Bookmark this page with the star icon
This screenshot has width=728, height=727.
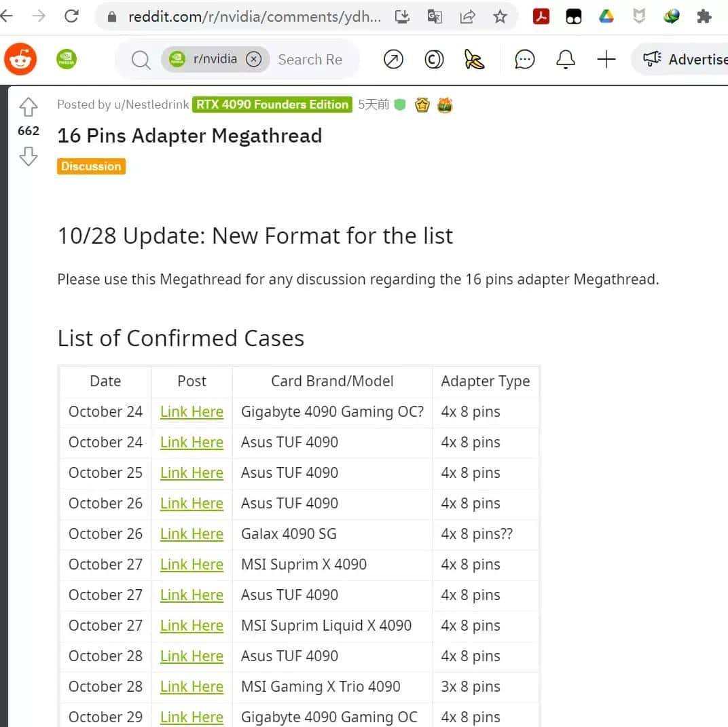(500, 16)
